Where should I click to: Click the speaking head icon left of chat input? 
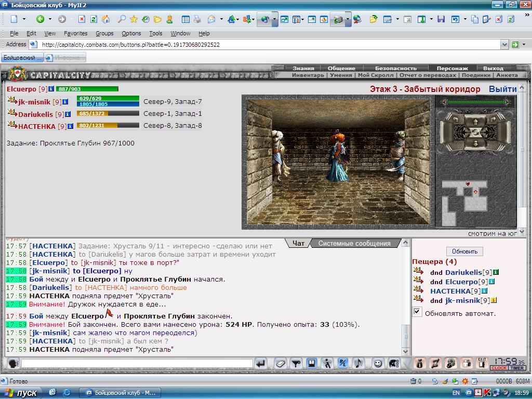click(13, 364)
